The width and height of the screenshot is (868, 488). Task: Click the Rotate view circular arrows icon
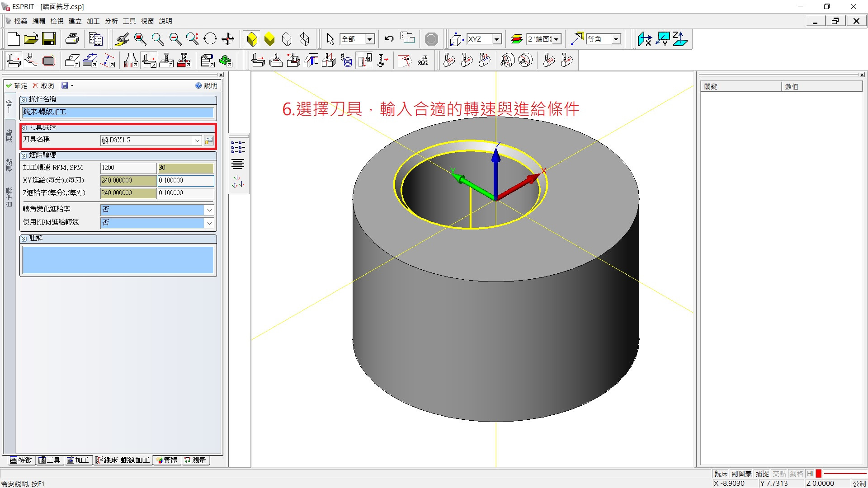tap(210, 39)
